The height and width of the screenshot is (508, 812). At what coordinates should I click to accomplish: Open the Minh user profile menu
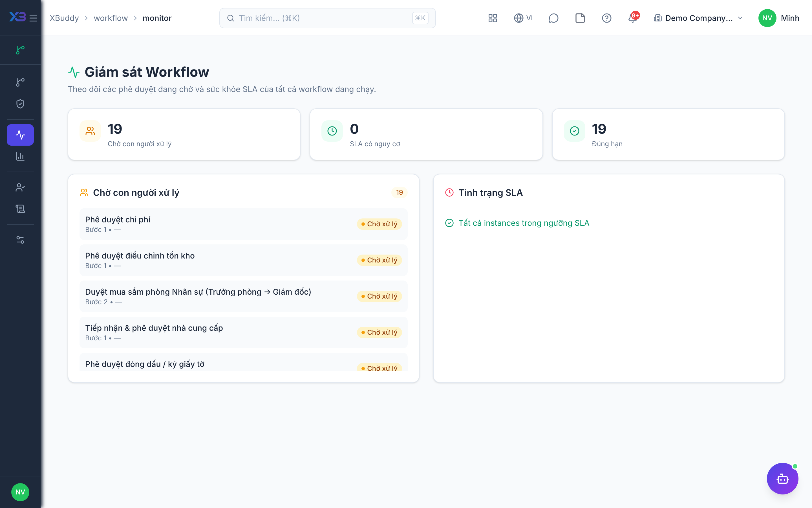[779, 18]
